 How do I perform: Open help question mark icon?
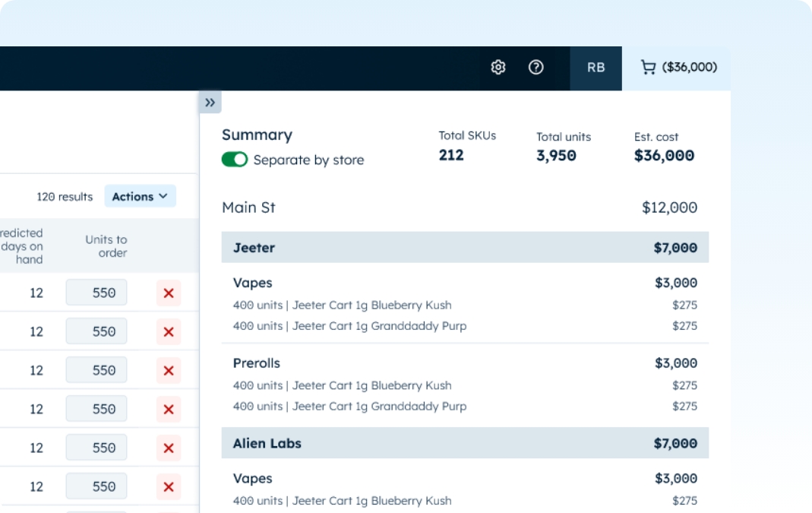click(x=536, y=68)
